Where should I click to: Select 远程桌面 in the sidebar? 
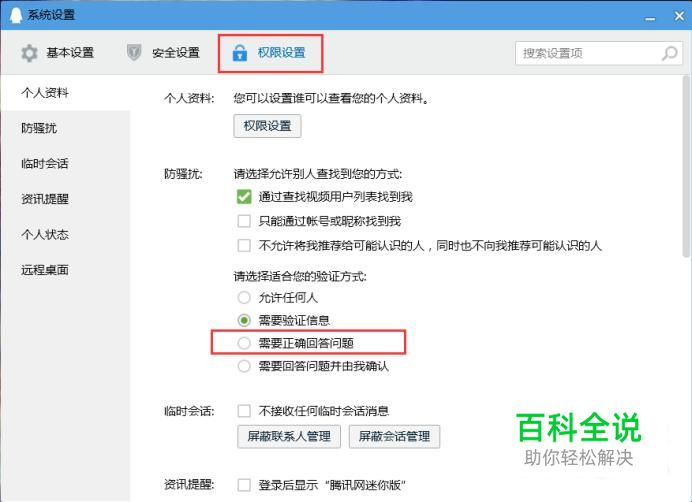click(65, 269)
